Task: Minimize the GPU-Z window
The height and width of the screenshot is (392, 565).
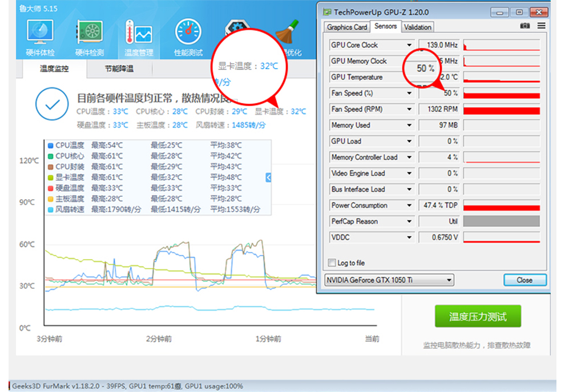Action: 499,13
